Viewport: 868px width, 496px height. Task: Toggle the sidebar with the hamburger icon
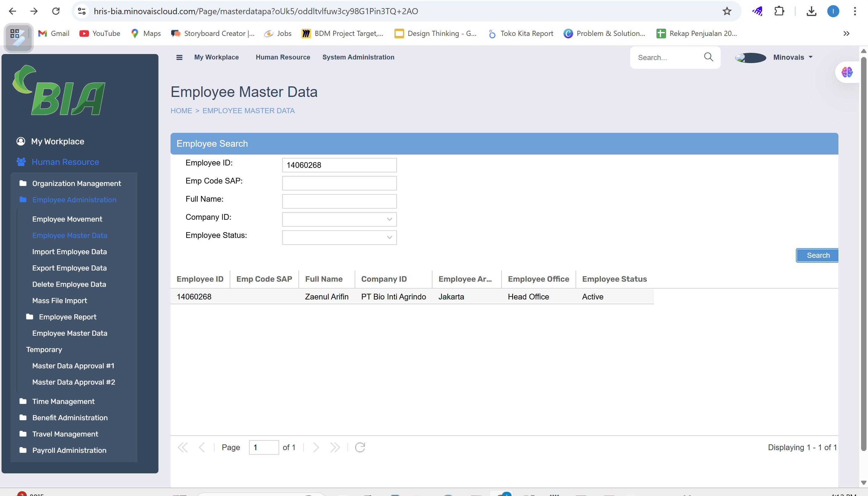[x=179, y=57]
